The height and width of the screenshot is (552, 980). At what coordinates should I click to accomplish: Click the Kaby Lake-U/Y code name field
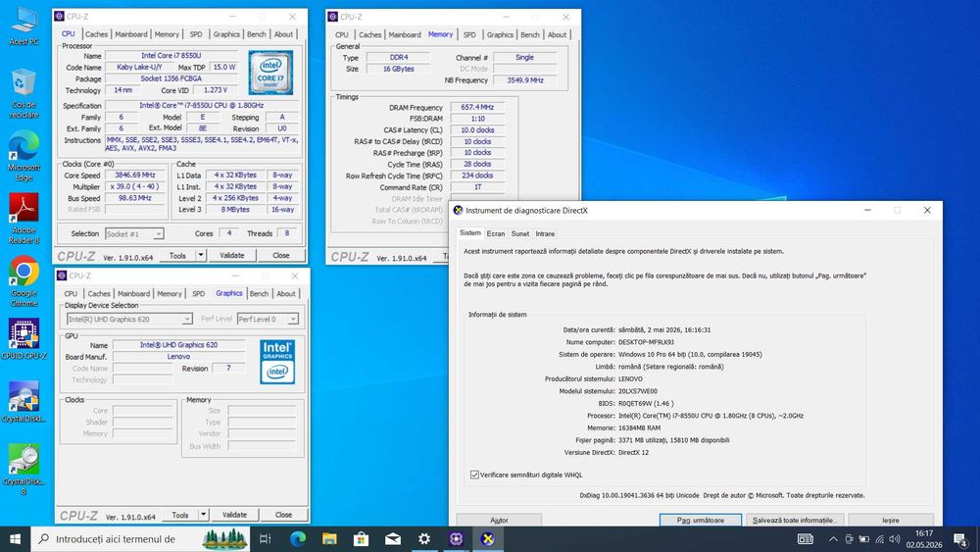click(139, 67)
